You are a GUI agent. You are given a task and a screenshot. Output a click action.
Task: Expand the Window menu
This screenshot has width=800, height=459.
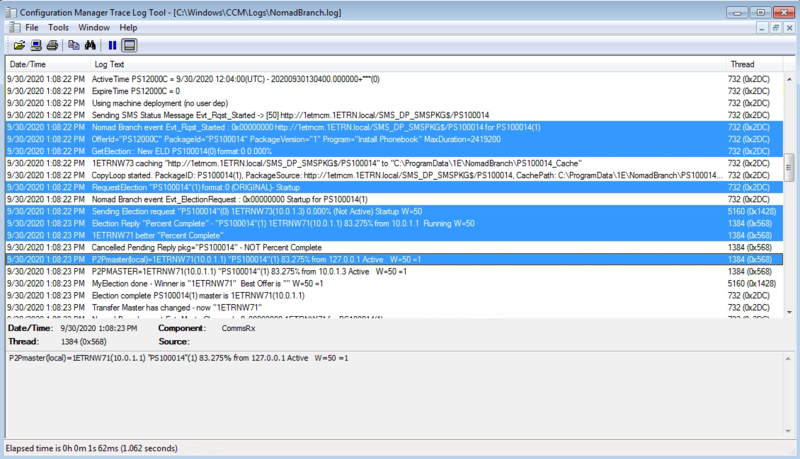pyautogui.click(x=94, y=28)
